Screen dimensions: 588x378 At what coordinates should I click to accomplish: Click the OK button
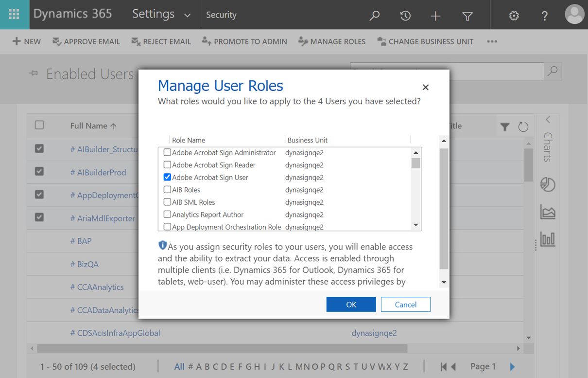[351, 305]
